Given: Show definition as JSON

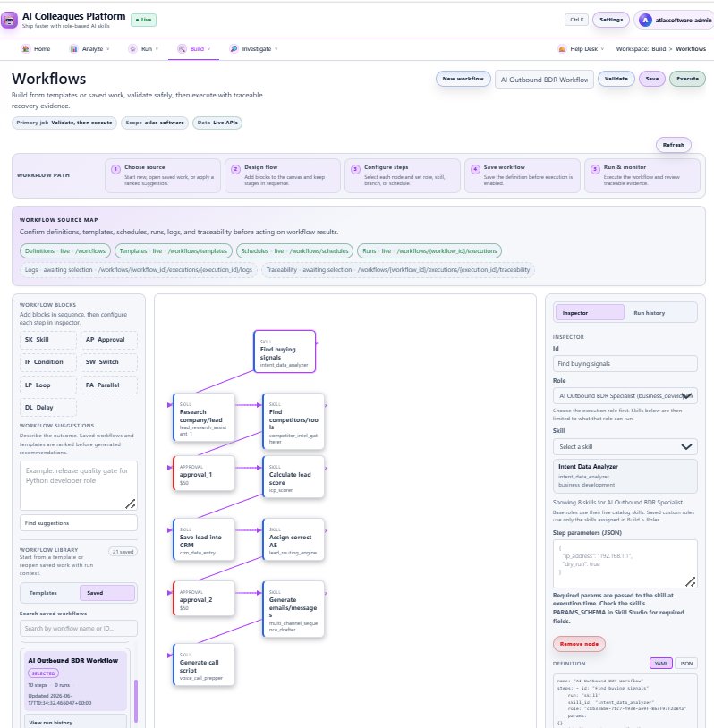Looking at the screenshot, I should point(686,664).
